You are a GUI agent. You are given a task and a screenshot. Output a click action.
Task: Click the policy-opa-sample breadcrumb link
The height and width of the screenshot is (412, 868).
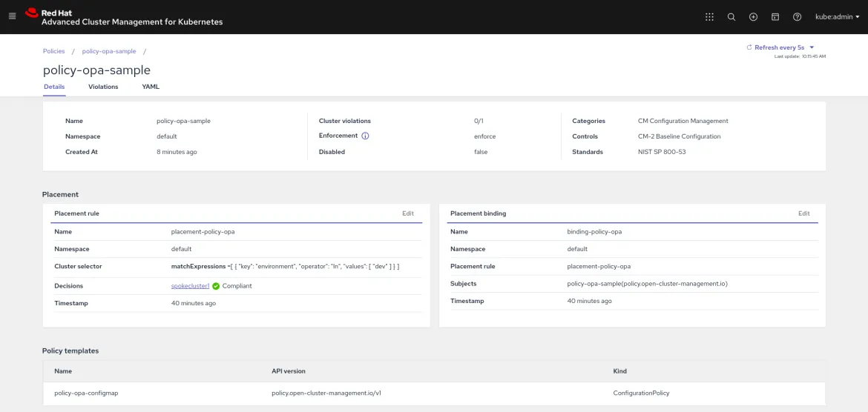point(109,51)
